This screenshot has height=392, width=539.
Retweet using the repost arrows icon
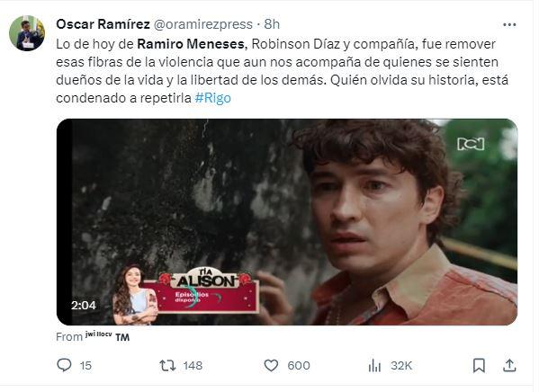pyautogui.click(x=167, y=366)
